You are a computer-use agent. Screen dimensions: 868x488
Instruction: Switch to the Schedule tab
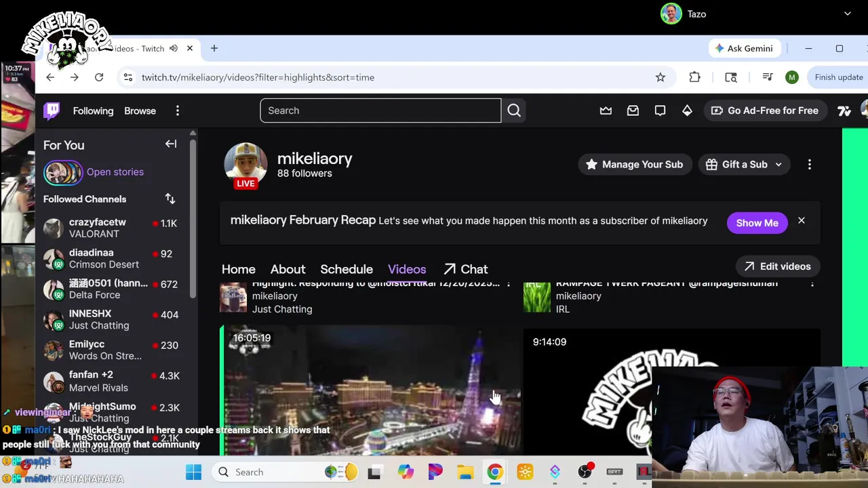[x=347, y=269]
